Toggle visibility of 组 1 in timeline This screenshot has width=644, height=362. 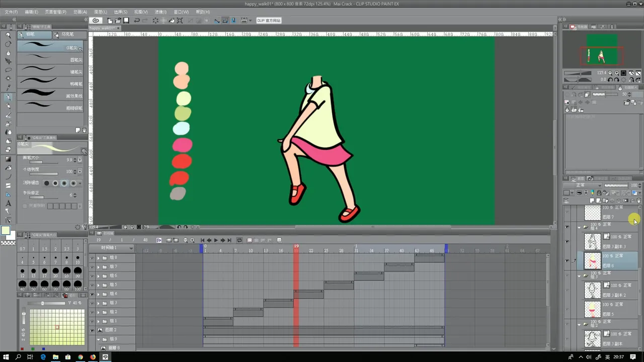[x=92, y=321]
